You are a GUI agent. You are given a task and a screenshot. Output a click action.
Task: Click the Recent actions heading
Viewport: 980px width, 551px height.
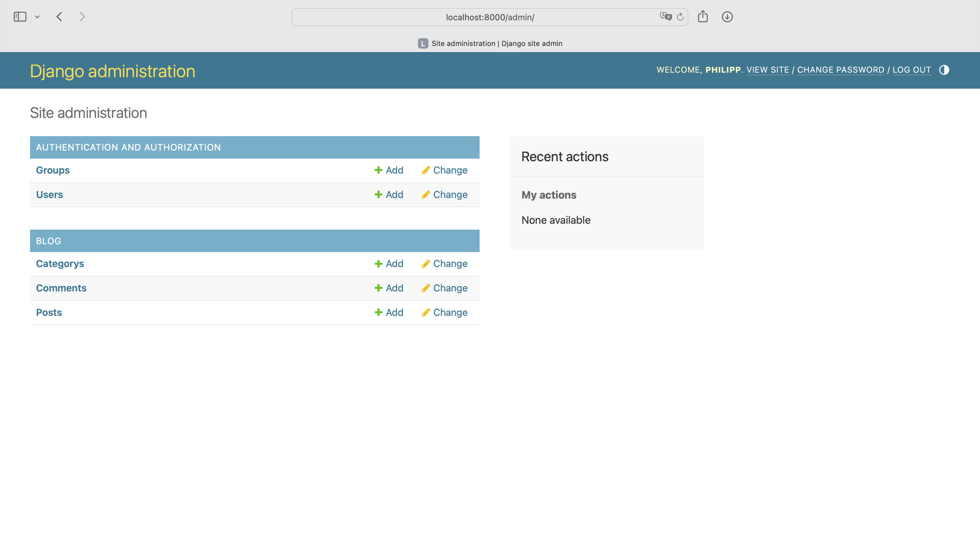click(565, 157)
